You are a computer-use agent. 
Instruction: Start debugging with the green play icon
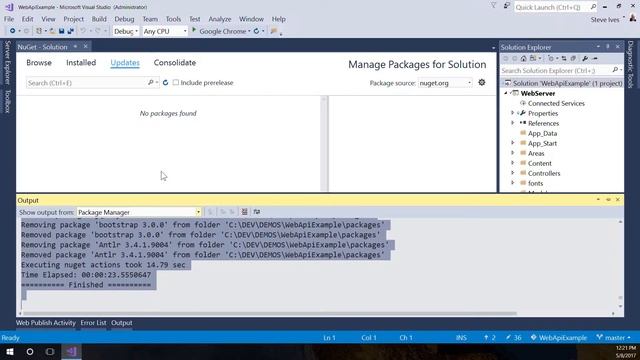click(x=194, y=31)
